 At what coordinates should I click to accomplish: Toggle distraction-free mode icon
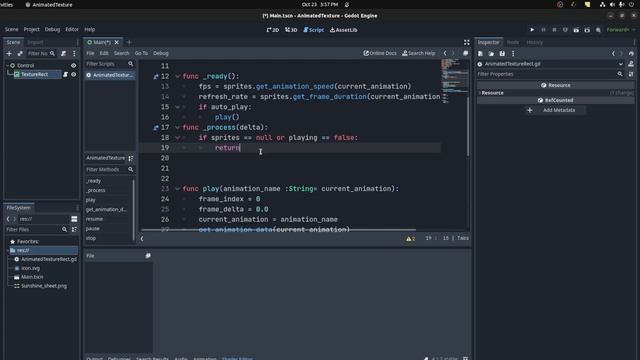coord(467,42)
